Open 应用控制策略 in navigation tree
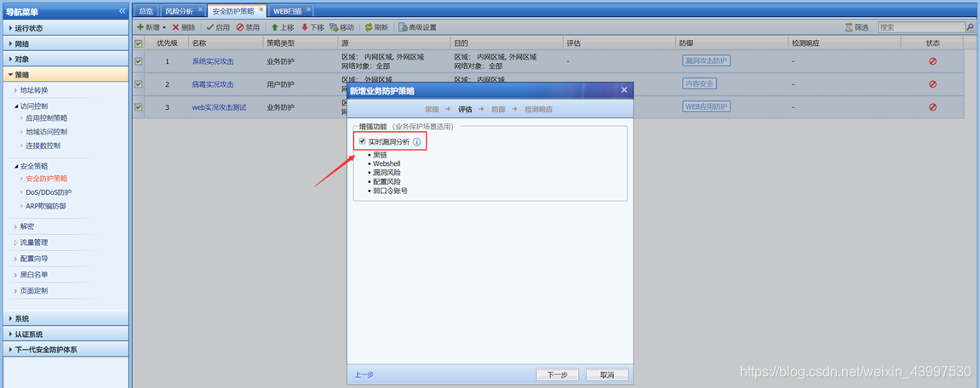 (46, 117)
